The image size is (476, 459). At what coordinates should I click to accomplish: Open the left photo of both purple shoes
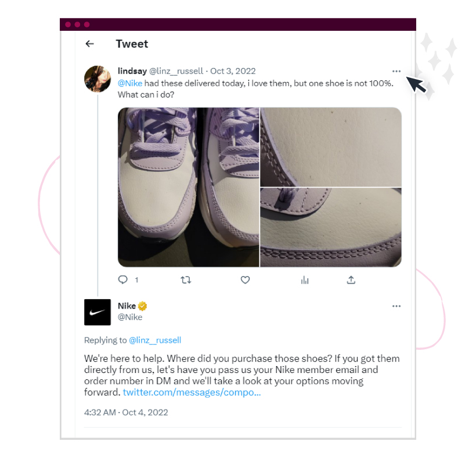click(189, 187)
